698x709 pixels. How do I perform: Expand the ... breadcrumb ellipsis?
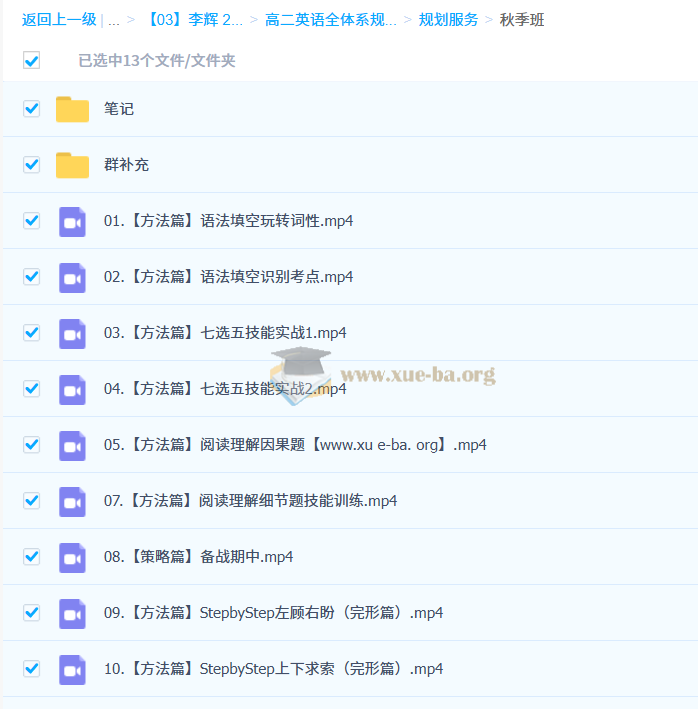[114, 20]
